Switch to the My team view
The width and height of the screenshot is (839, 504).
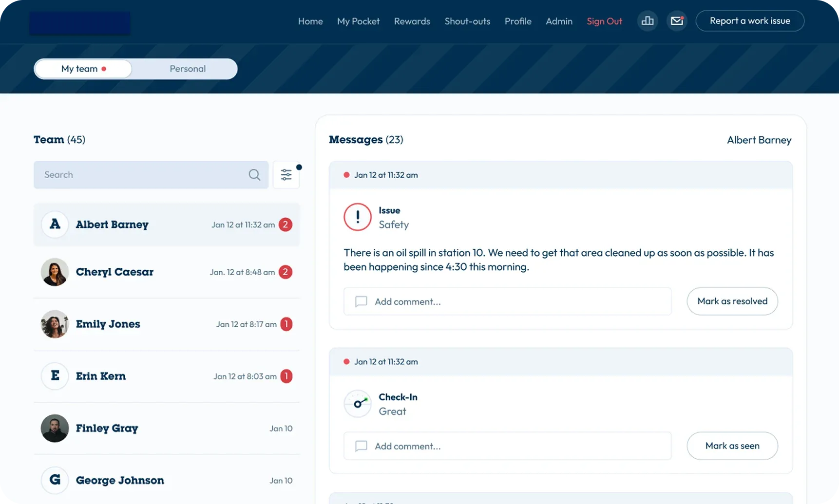pyautogui.click(x=83, y=69)
